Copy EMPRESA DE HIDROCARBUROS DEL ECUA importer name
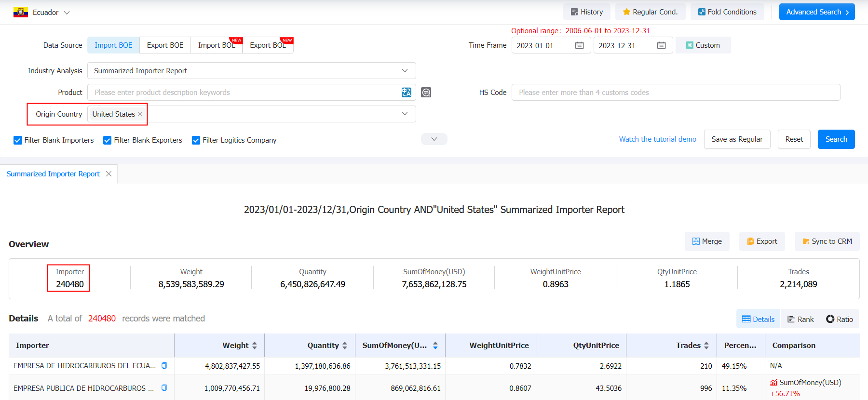Screen dimensions: 868x400 [x=164, y=366]
